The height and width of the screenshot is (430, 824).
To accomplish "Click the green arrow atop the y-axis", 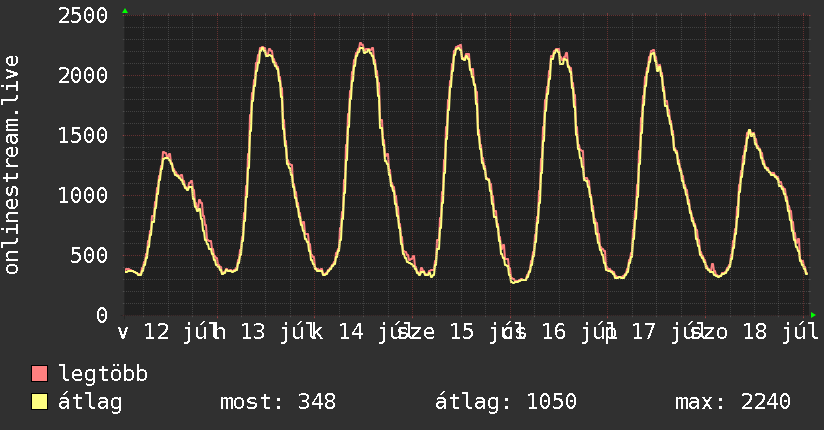I will [125, 11].
